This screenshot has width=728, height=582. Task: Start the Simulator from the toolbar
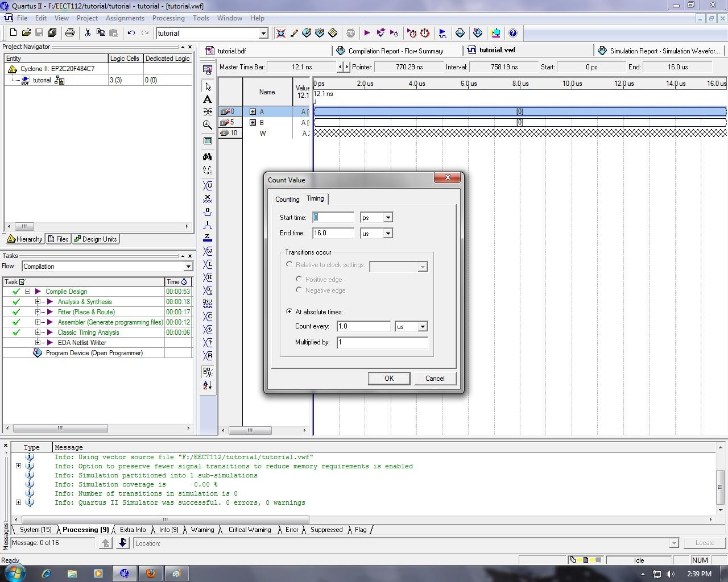pos(442,33)
